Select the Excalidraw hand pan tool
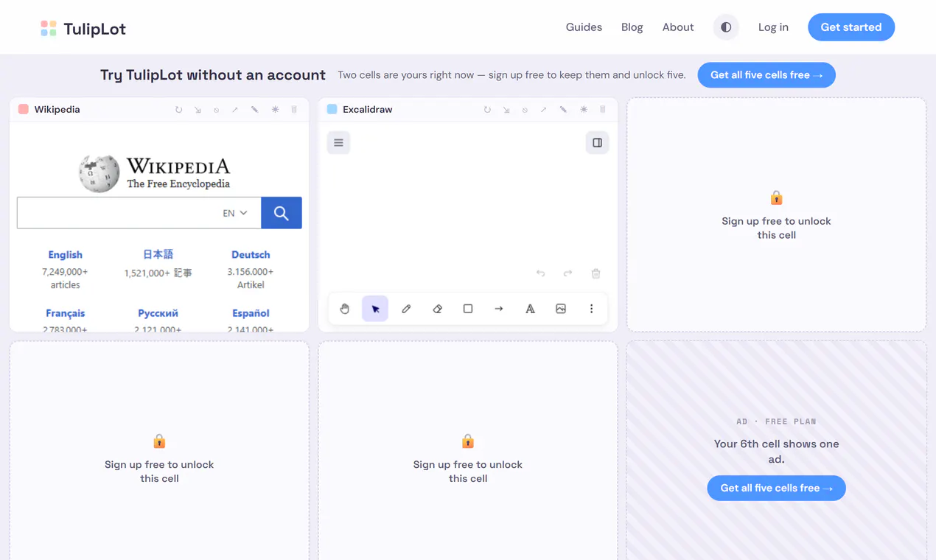936x560 pixels. (x=344, y=309)
